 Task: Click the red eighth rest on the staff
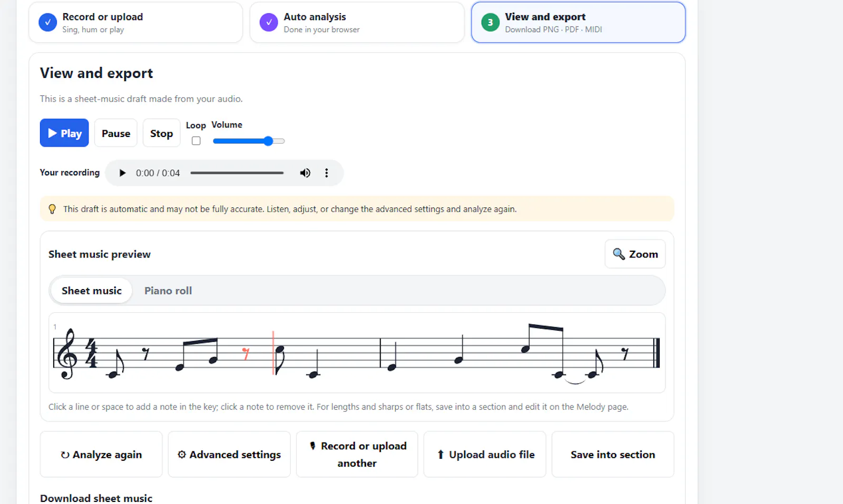coord(246,353)
